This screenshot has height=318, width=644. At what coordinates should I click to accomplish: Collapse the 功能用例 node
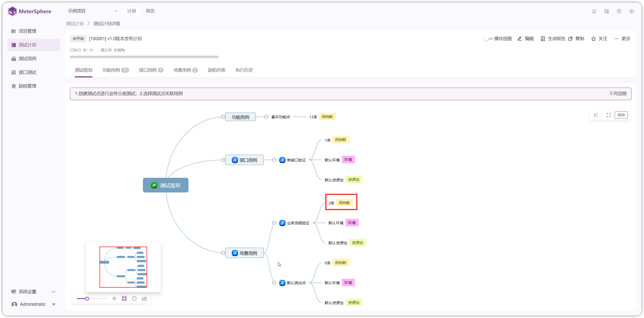coord(223,117)
